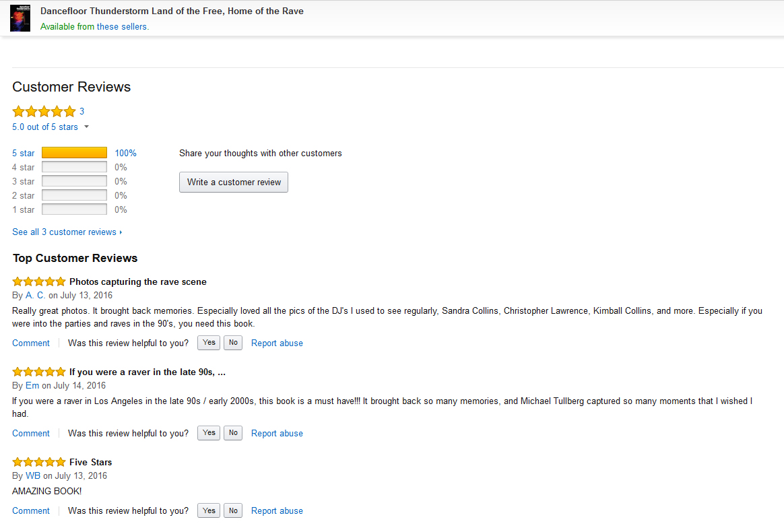Viewport: 784px width, 532px height.
Task: Open See all 3 customer reviews
Action: (67, 232)
